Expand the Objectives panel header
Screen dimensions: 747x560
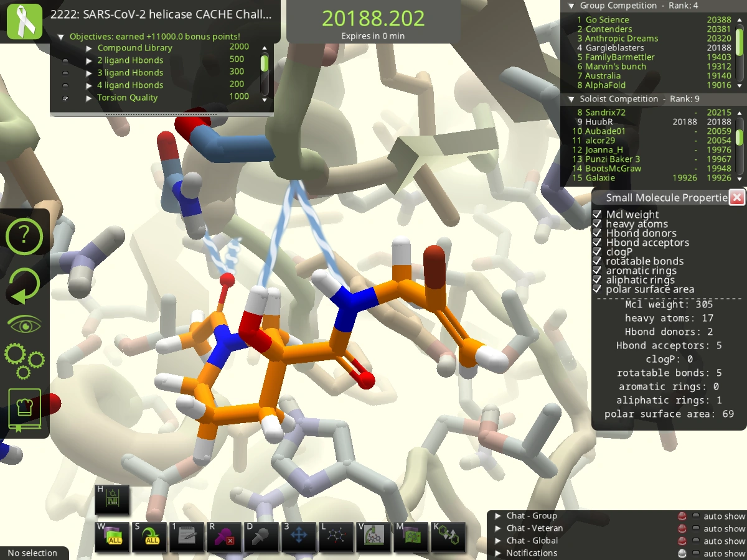(x=60, y=36)
